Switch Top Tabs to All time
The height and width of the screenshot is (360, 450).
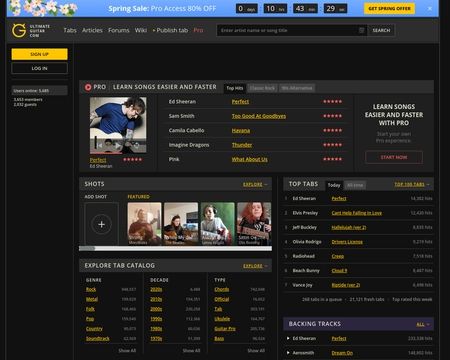click(355, 185)
